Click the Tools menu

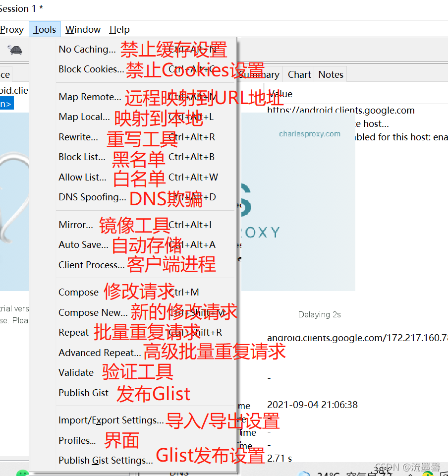pos(45,29)
